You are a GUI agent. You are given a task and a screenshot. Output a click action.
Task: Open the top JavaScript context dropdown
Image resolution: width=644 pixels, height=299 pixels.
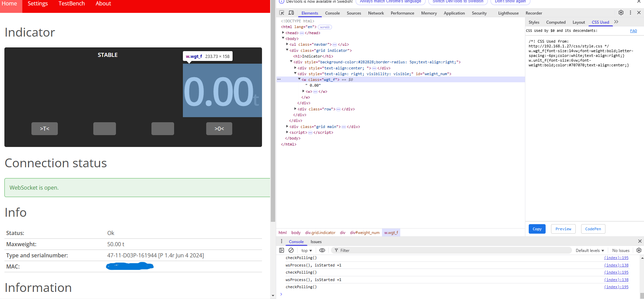pyautogui.click(x=306, y=251)
